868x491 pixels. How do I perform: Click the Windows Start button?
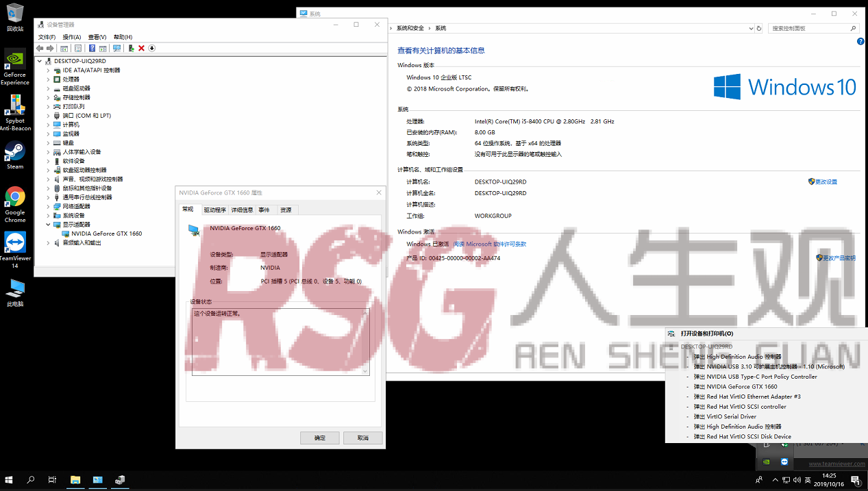(10, 480)
